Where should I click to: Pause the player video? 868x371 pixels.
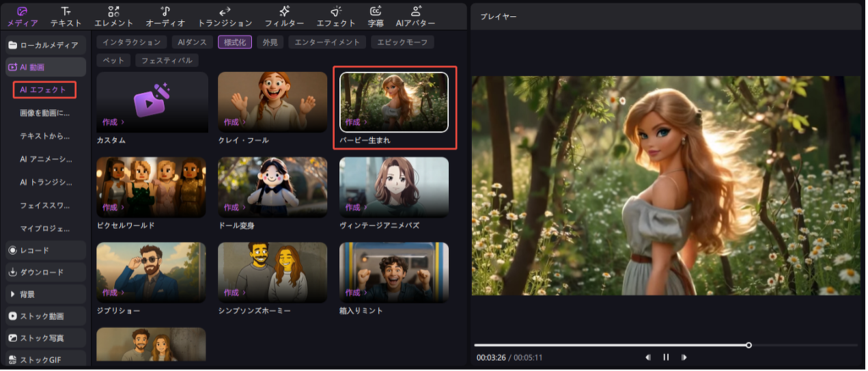(666, 357)
